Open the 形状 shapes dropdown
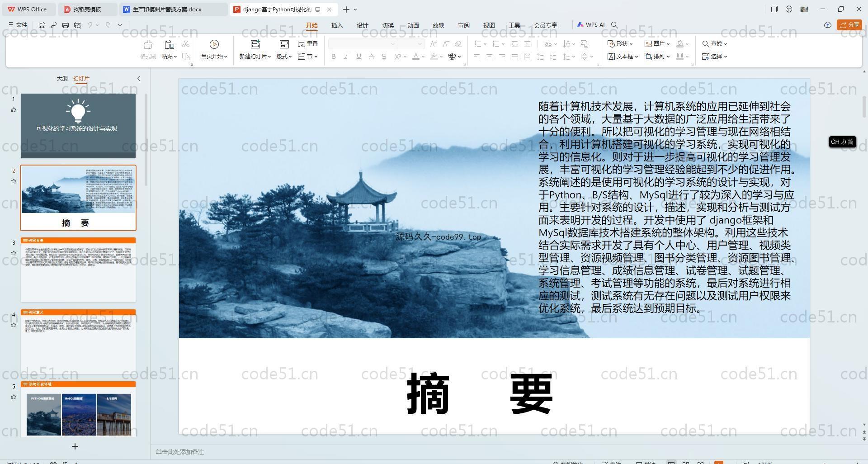The height and width of the screenshot is (464, 868). coord(620,44)
